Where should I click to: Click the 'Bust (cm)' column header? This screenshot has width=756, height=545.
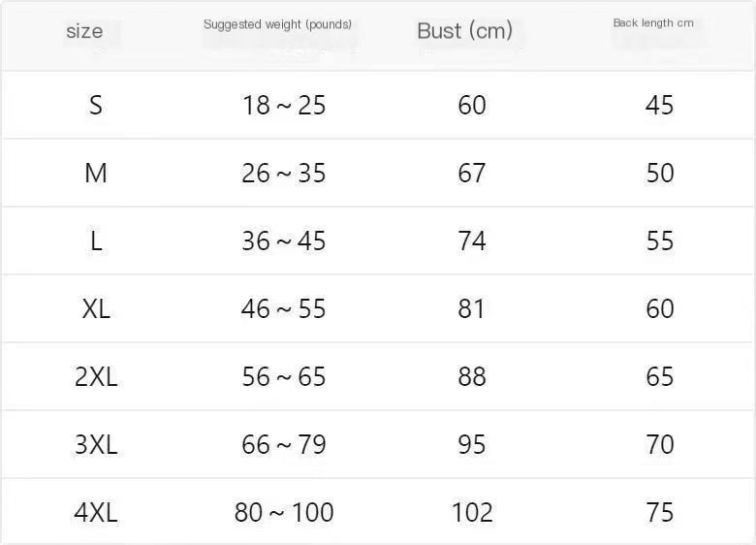(x=464, y=31)
